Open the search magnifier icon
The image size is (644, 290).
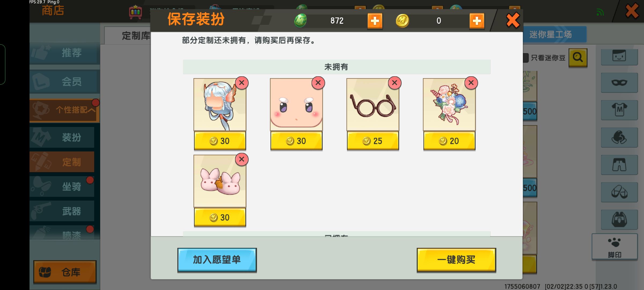(x=578, y=57)
